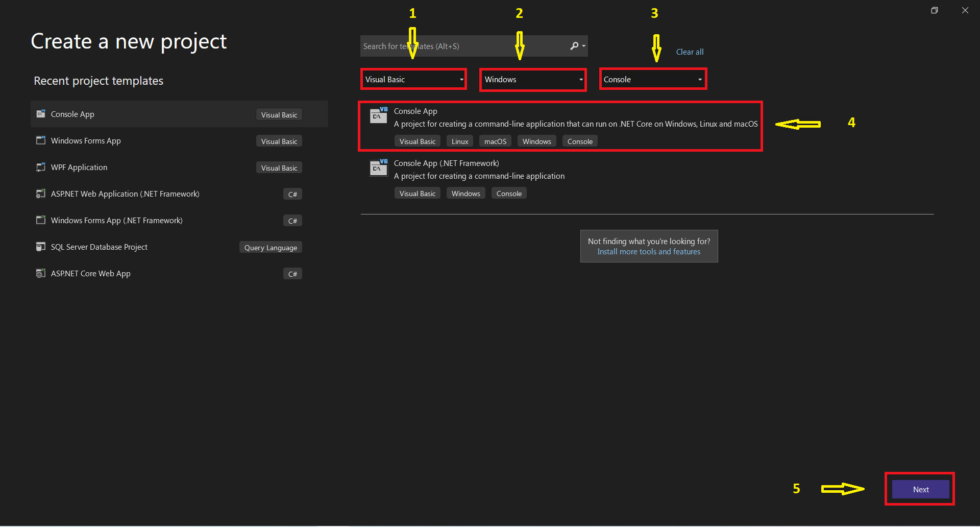Click the search magnifier icon
This screenshot has width=980, height=527.
[574, 46]
